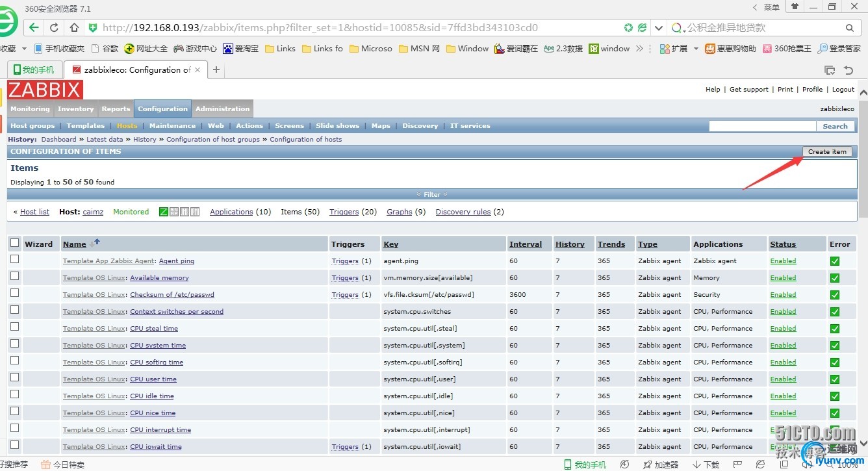Check the Agent ping item checkbox
The width and height of the screenshot is (868, 471).
(14, 259)
